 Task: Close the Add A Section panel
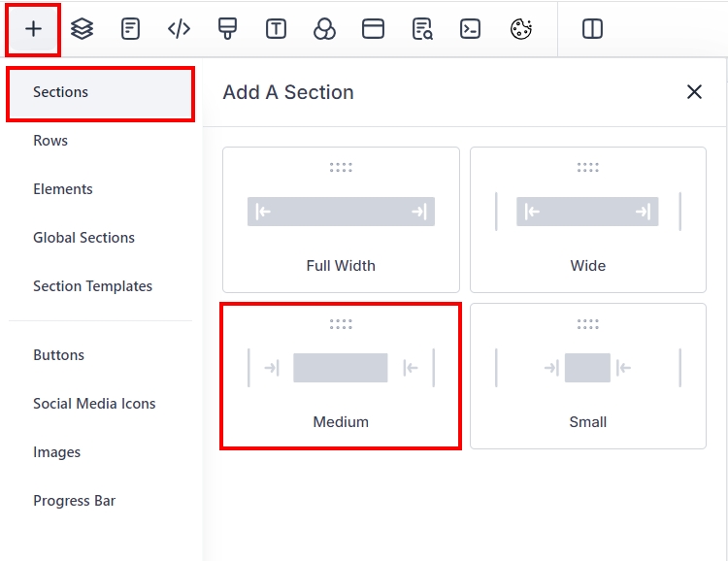(x=694, y=92)
